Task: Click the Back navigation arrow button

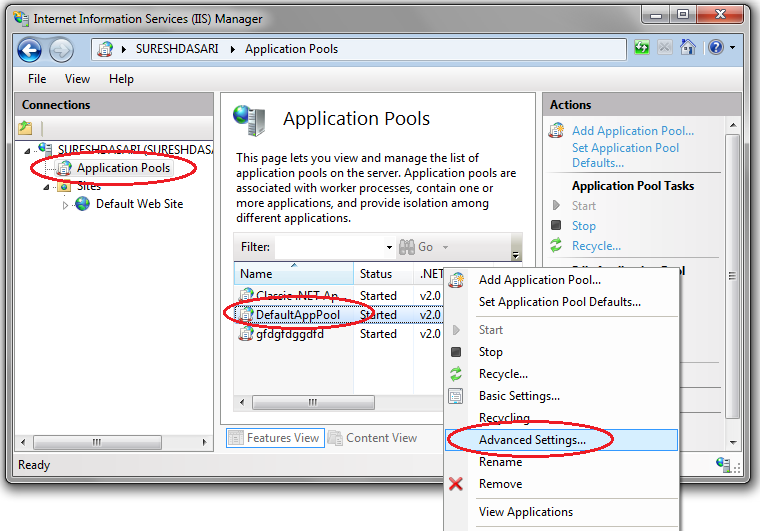Action: pyautogui.click(x=29, y=50)
